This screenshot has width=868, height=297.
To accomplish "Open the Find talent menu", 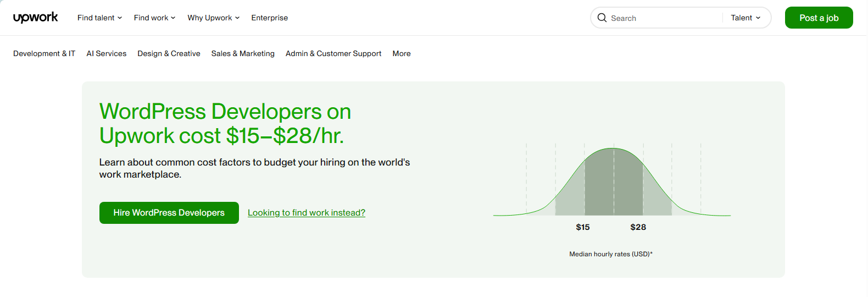I will pyautogui.click(x=100, y=18).
